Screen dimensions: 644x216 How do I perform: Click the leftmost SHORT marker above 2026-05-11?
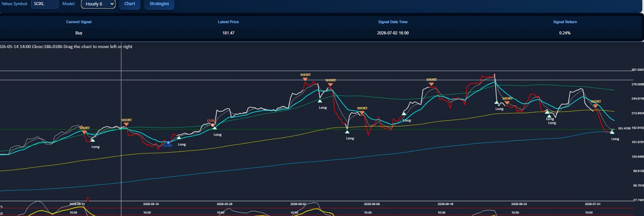pos(84,130)
